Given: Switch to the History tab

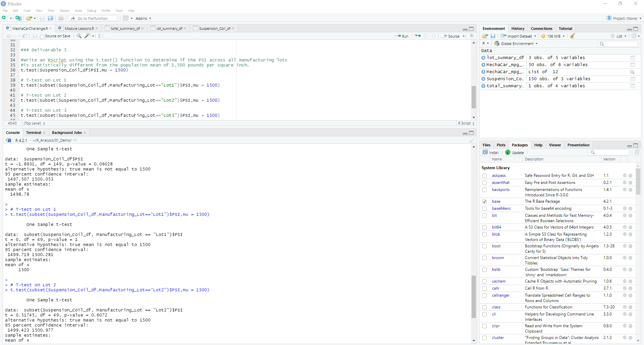Looking at the screenshot, I should click(x=518, y=29).
